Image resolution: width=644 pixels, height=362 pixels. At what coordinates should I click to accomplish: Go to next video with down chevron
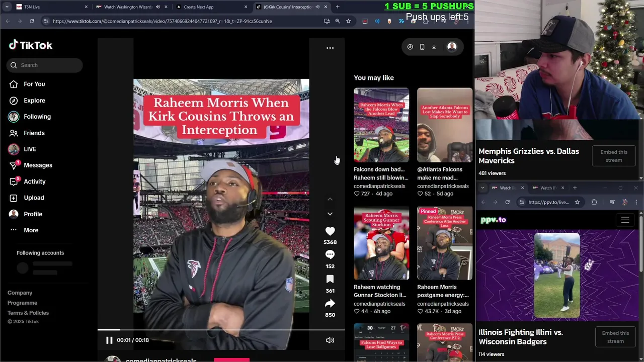click(x=330, y=214)
